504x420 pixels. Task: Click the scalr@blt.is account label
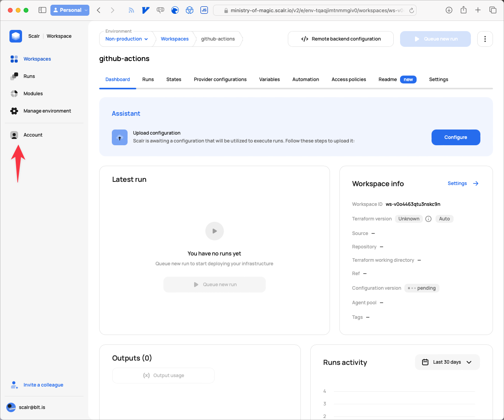pyautogui.click(x=32, y=407)
